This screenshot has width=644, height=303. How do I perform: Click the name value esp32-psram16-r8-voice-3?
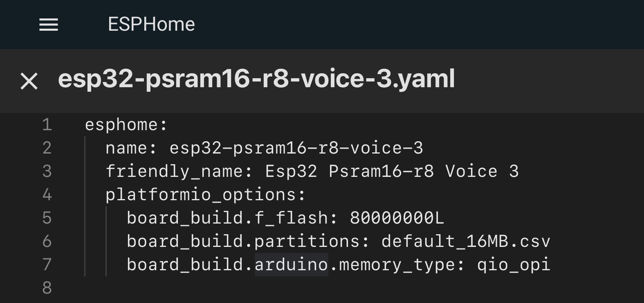[296, 148]
